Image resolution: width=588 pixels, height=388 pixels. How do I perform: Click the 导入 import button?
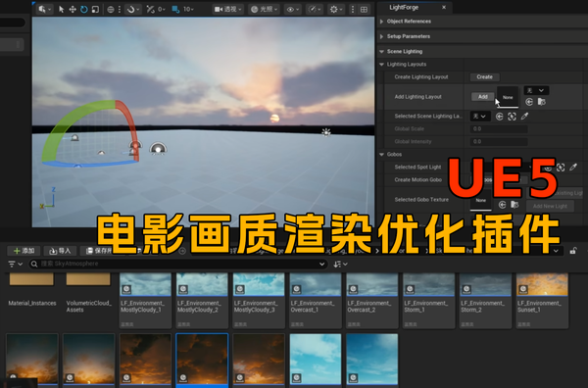point(60,251)
